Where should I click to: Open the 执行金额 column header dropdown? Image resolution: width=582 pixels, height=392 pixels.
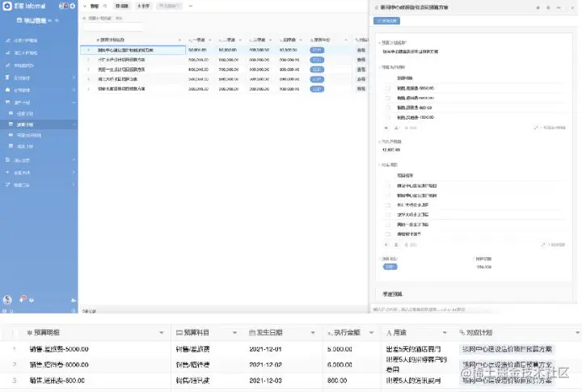[x=371, y=333]
